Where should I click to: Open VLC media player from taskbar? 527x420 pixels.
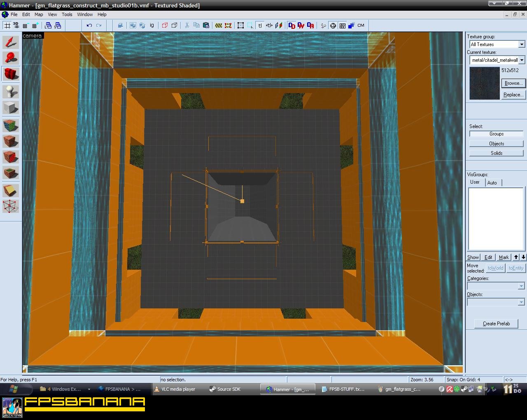click(178, 389)
